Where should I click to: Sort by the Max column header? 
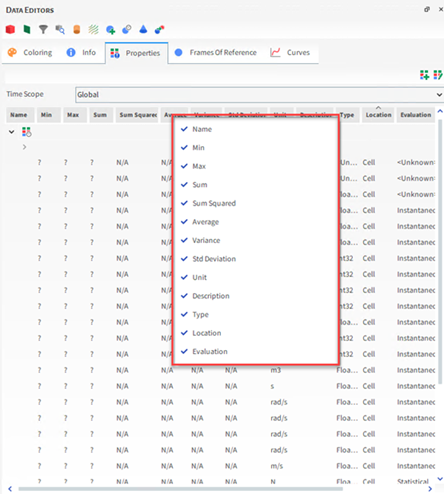pos(75,115)
